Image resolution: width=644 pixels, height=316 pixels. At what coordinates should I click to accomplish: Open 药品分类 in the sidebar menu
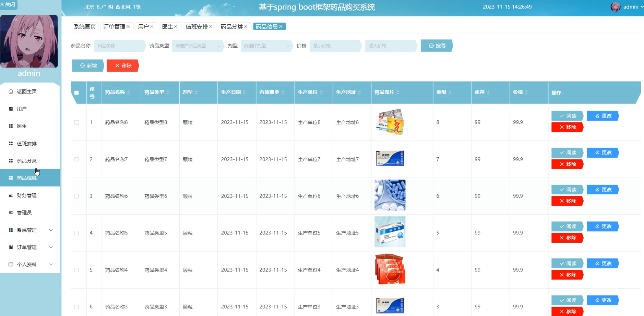tap(30, 161)
